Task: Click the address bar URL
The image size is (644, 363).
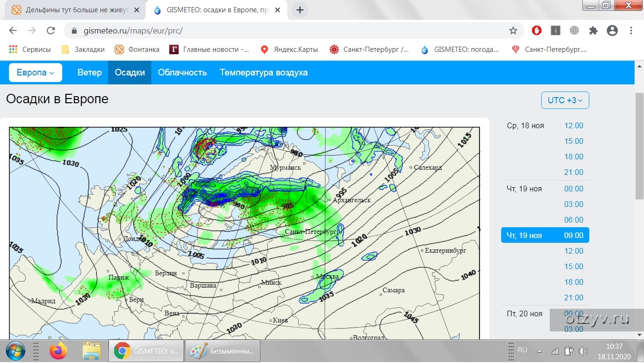Action: [x=133, y=31]
